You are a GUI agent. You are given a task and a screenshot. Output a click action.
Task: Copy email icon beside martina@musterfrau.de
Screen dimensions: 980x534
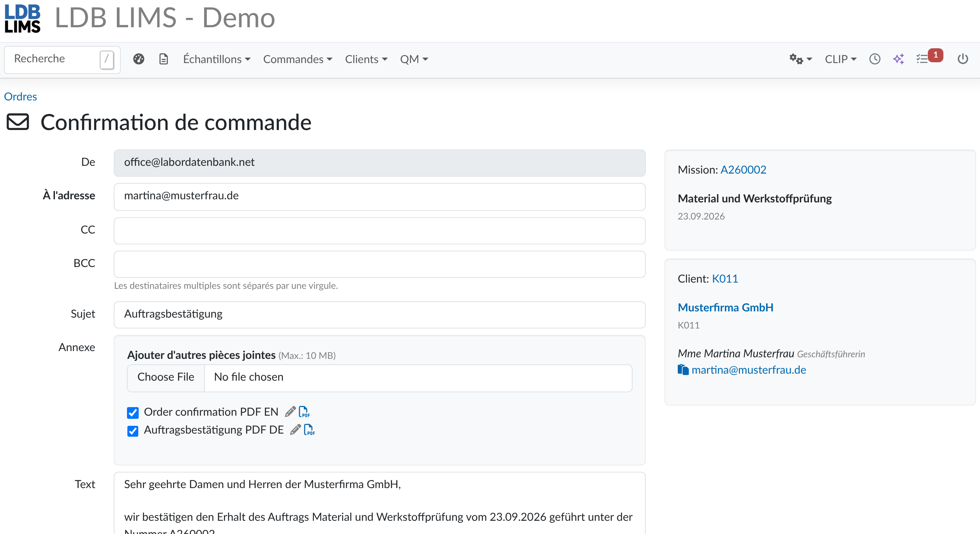683,370
